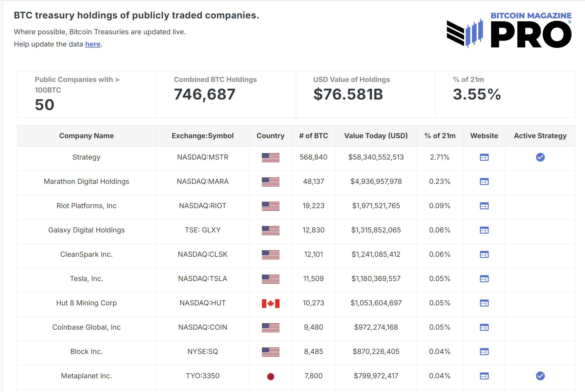The width and height of the screenshot is (585, 392).
Task: Click the Combined BTC Holdings stat card
Action: click(226, 94)
